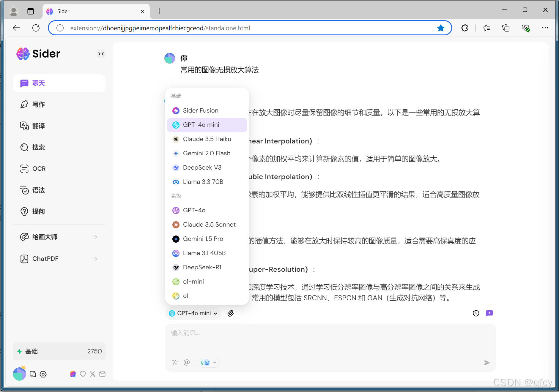Screen dimensions: 559x392
Task: Select Claude 3.5 Sonnet model
Action: click(x=207, y=225)
